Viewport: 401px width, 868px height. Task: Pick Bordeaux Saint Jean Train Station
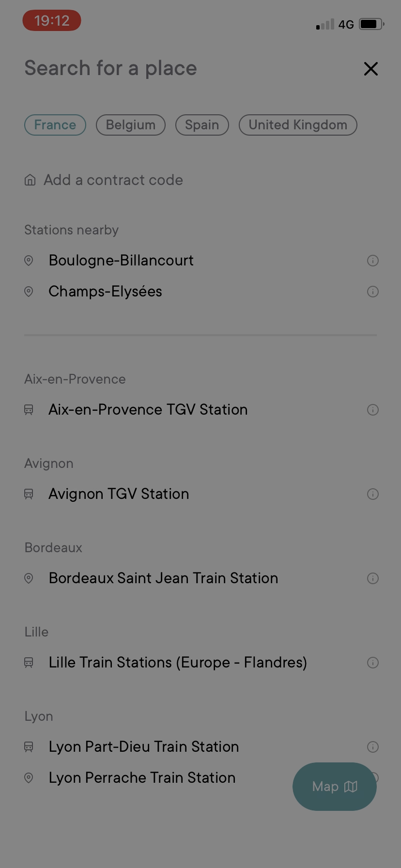point(163,578)
